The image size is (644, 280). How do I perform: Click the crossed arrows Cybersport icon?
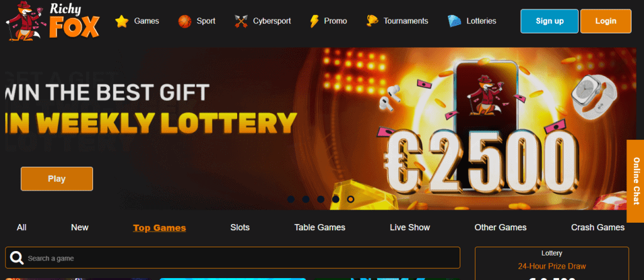(241, 21)
